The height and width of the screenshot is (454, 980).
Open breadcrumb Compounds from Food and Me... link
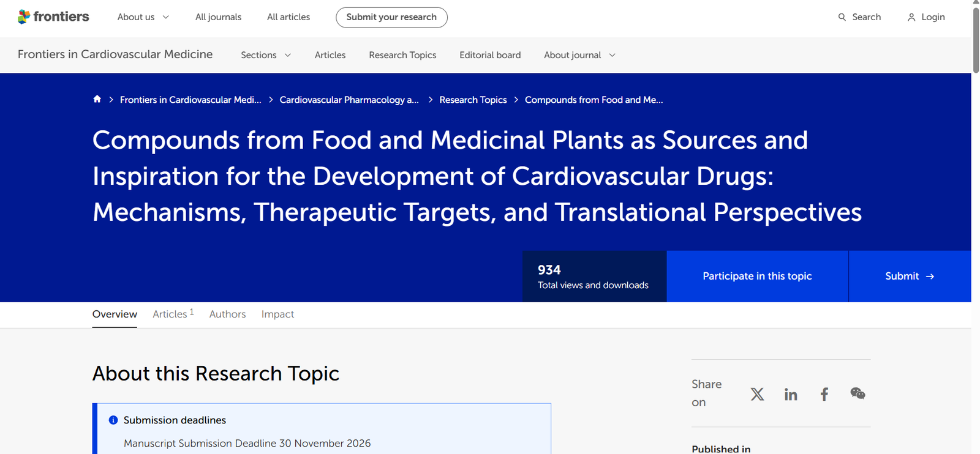tap(594, 100)
